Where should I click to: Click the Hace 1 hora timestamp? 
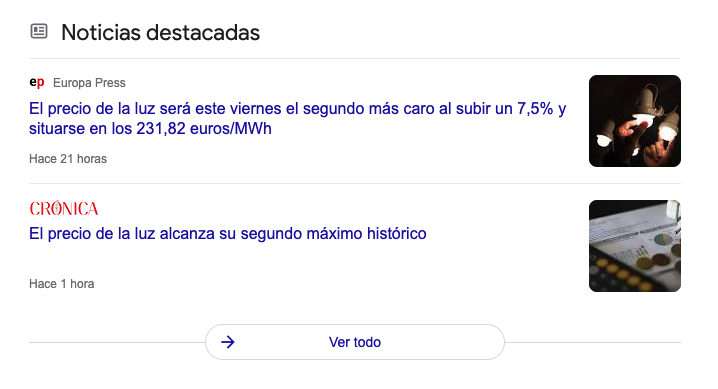[62, 284]
